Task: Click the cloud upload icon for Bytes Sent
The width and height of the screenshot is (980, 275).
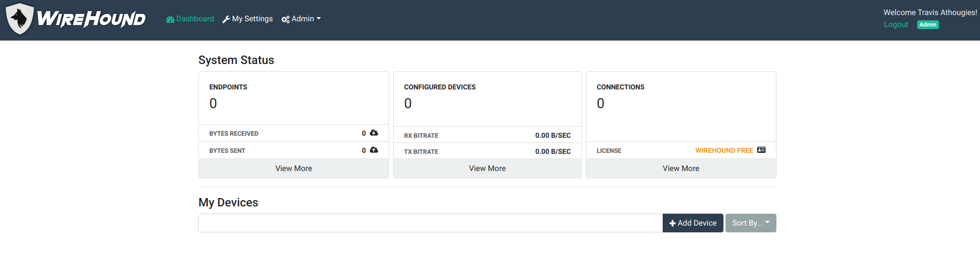Action: tap(374, 150)
